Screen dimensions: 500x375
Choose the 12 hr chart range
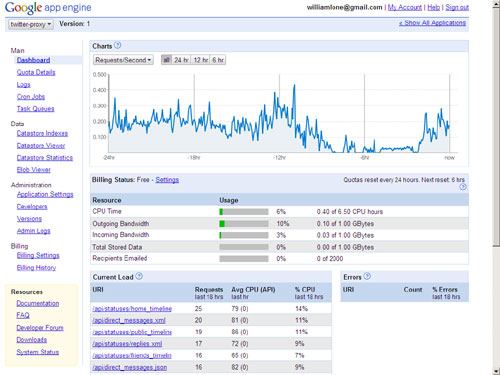[201, 60]
